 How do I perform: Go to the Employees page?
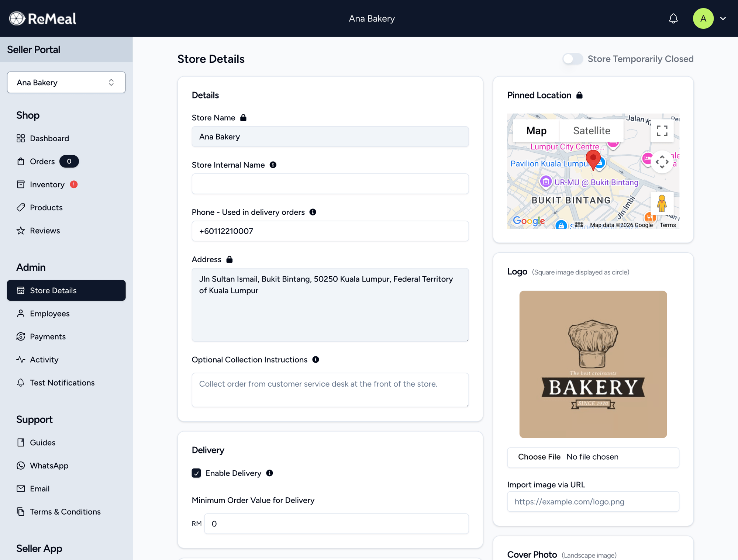click(49, 314)
